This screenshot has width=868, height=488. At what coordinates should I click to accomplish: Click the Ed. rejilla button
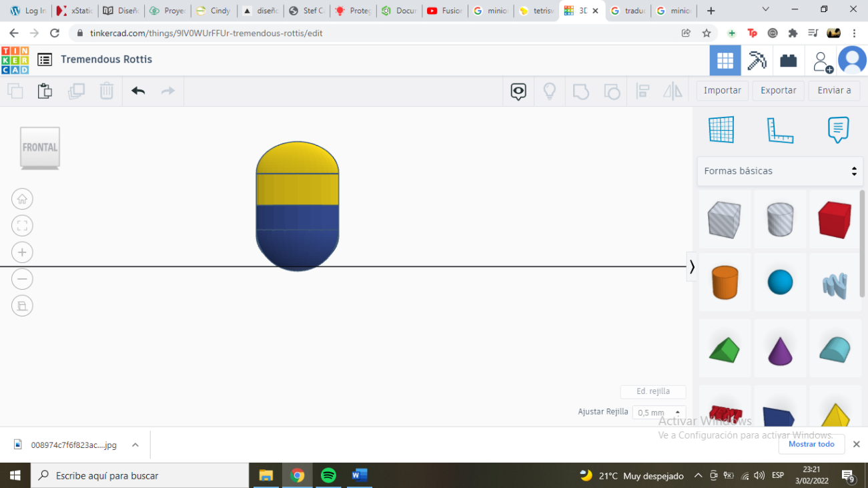(x=653, y=392)
